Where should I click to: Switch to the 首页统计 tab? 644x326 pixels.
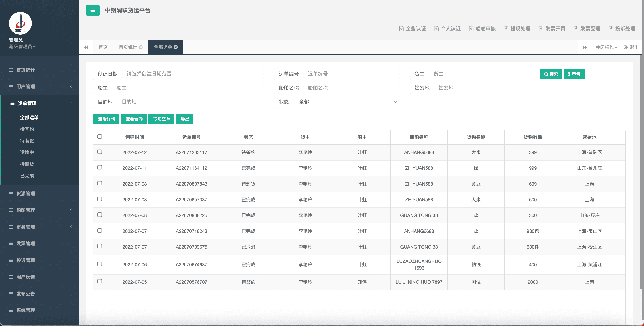pos(128,47)
